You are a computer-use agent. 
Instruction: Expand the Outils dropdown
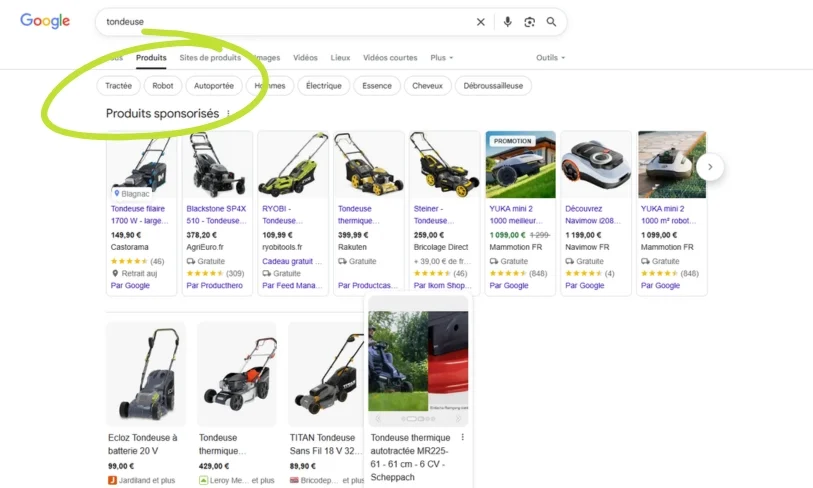[550, 58]
